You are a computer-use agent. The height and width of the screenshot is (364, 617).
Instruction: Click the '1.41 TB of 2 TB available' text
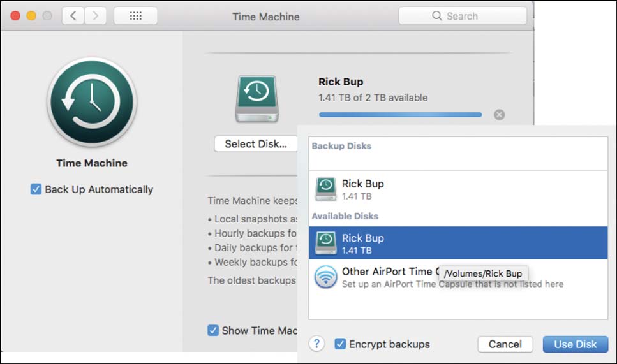pos(373,98)
